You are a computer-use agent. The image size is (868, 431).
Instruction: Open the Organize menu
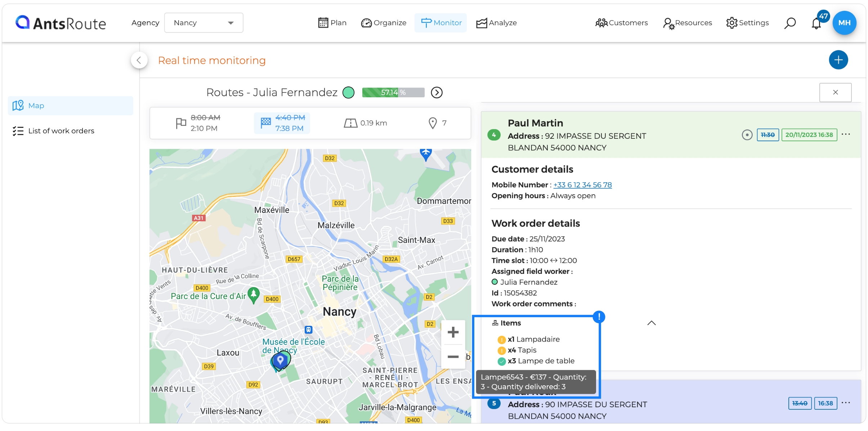384,23
